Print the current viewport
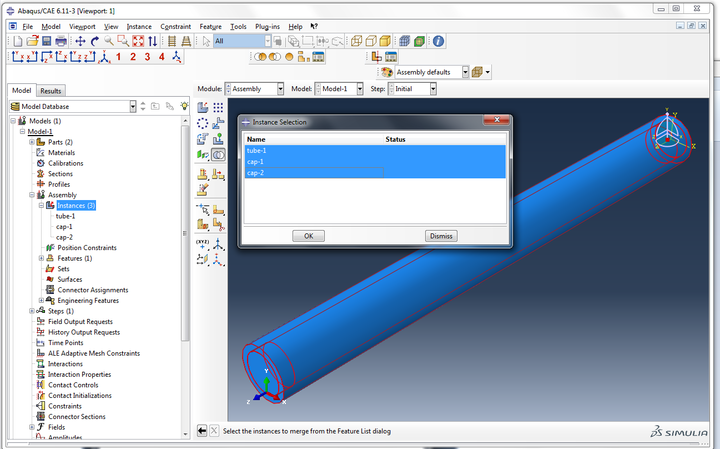This screenshot has width=720, height=449. pos(61,41)
